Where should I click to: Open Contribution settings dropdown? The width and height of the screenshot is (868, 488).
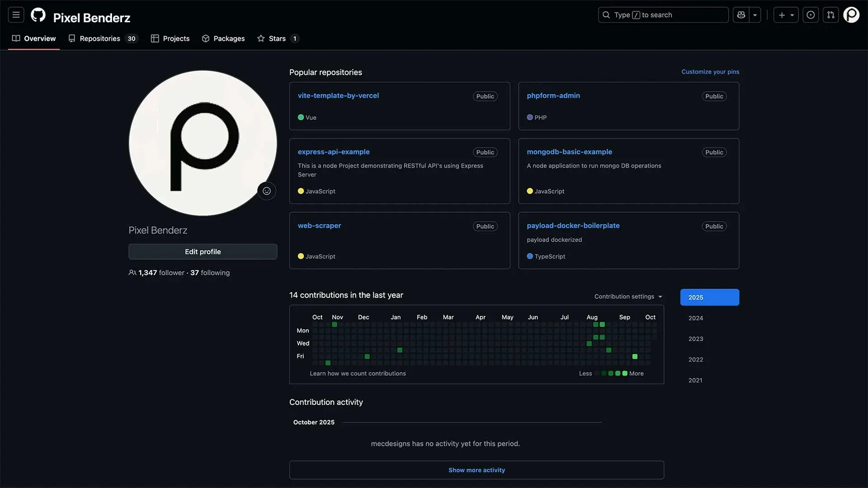pyautogui.click(x=628, y=296)
